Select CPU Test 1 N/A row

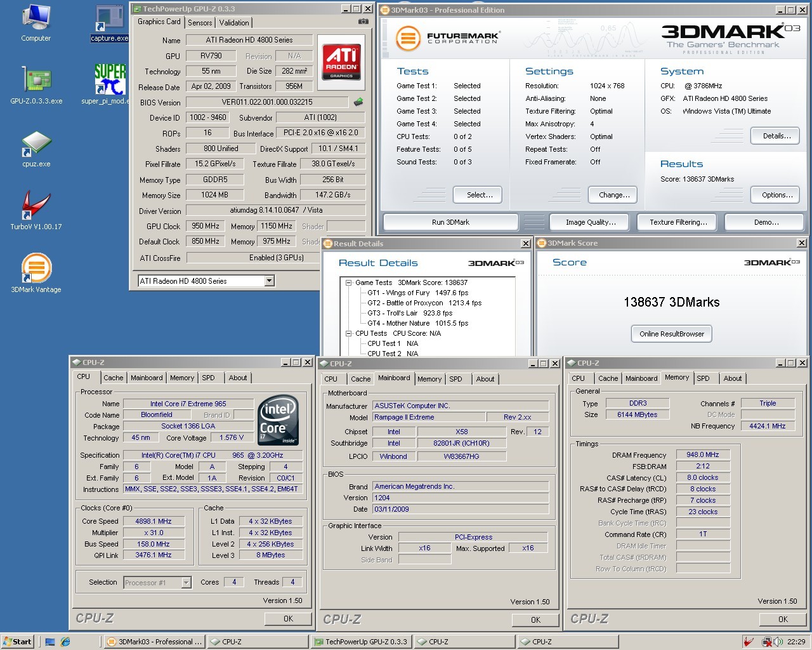coord(393,343)
